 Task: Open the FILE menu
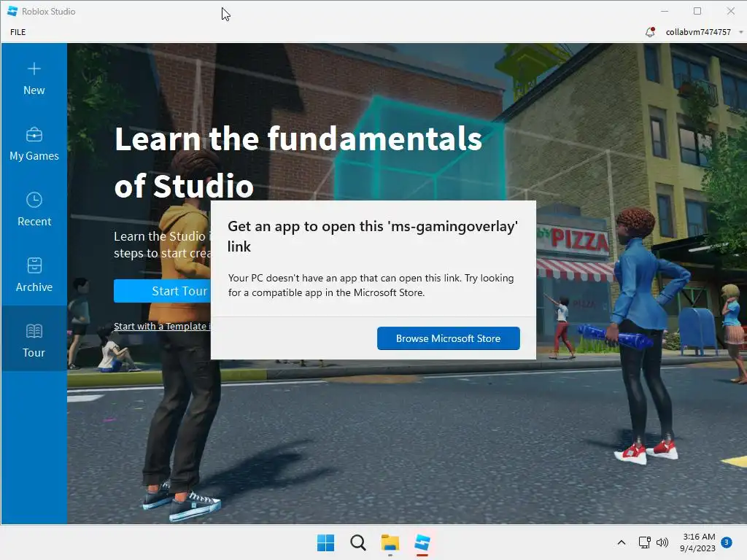click(x=18, y=32)
